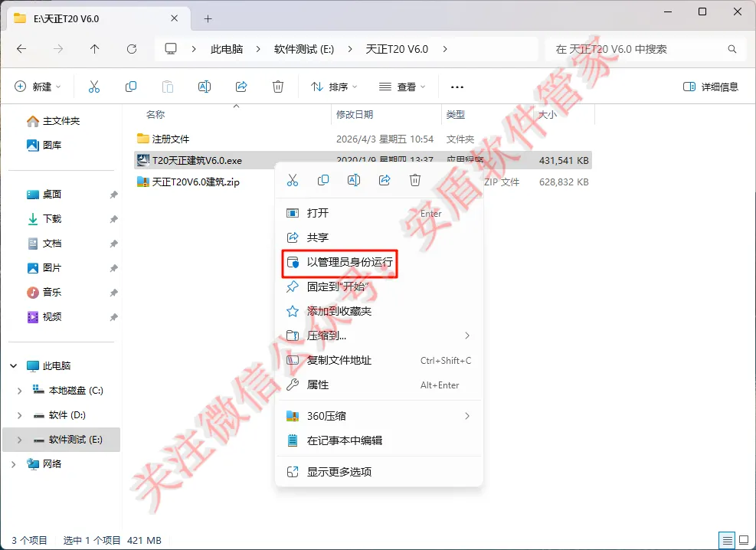The width and height of the screenshot is (756, 550).
Task: Select 添加到收藏夹 in context menu
Action: [x=378, y=312]
